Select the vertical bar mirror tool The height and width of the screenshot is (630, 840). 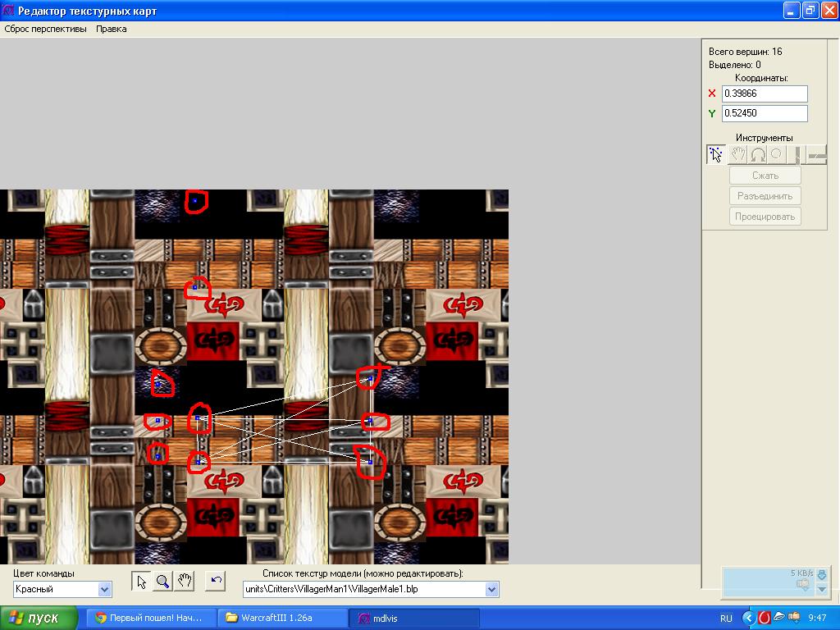click(797, 155)
